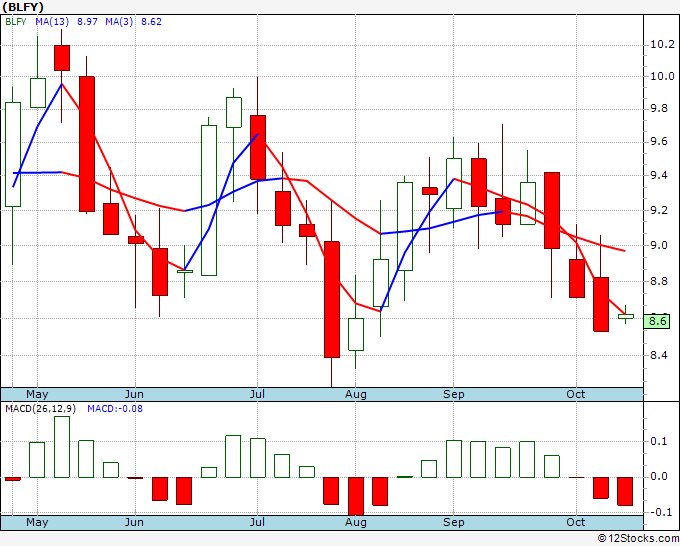Click the 8.97 moving average value

[x=87, y=22]
